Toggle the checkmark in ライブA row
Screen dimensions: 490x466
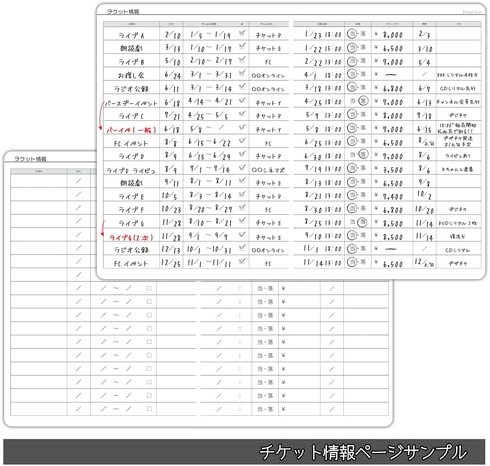click(x=242, y=33)
